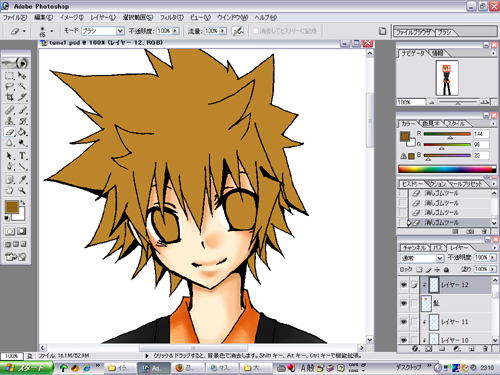Select the Eyedropper tool

pos(22,180)
